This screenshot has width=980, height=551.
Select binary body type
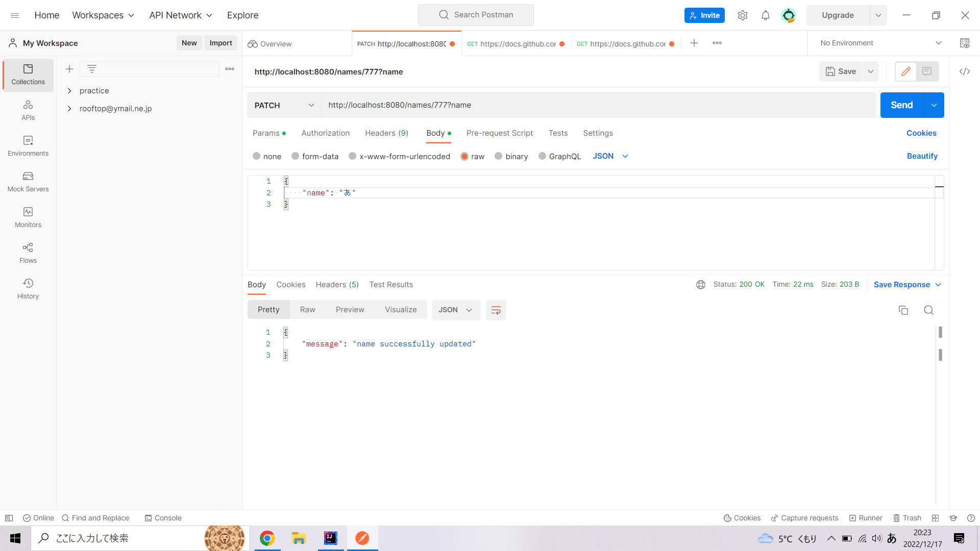click(x=511, y=156)
